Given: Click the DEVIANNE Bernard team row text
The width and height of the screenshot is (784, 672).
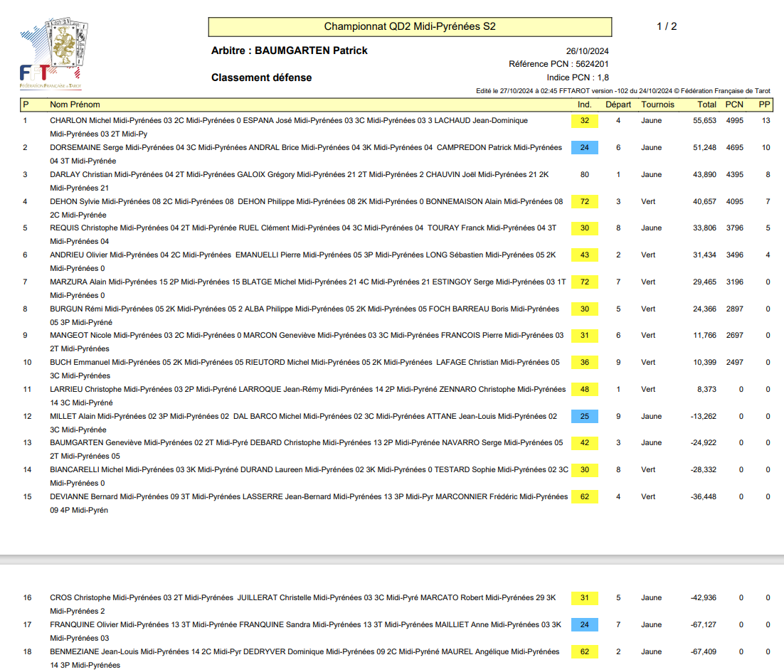Looking at the screenshot, I should (309, 503).
